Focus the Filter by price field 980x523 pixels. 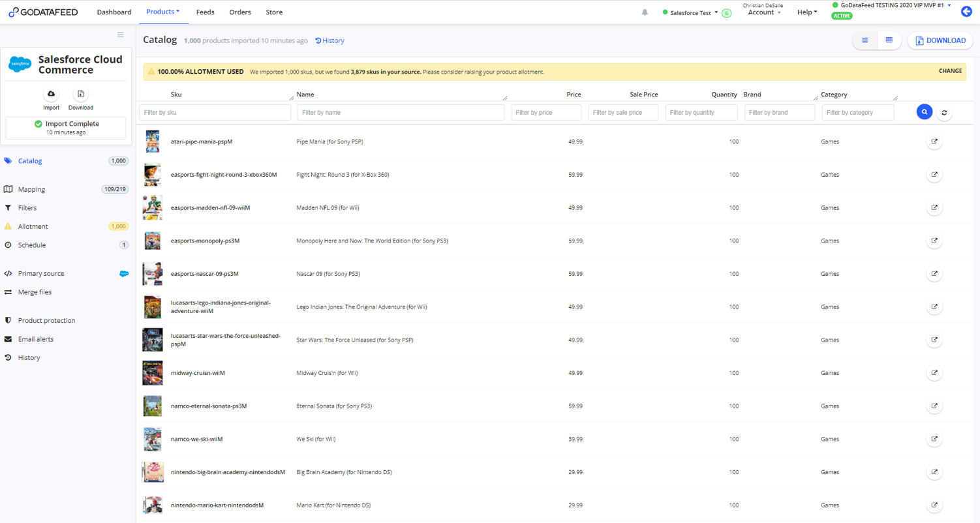coord(546,113)
